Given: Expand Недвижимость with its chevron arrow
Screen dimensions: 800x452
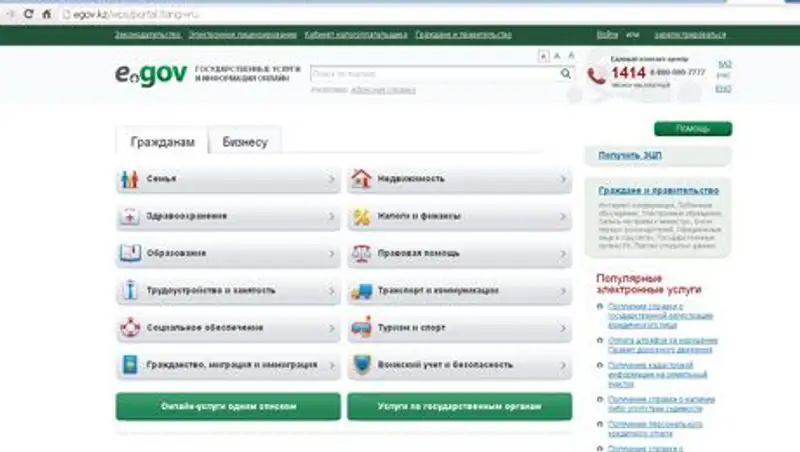Looking at the screenshot, I should pos(563,179).
